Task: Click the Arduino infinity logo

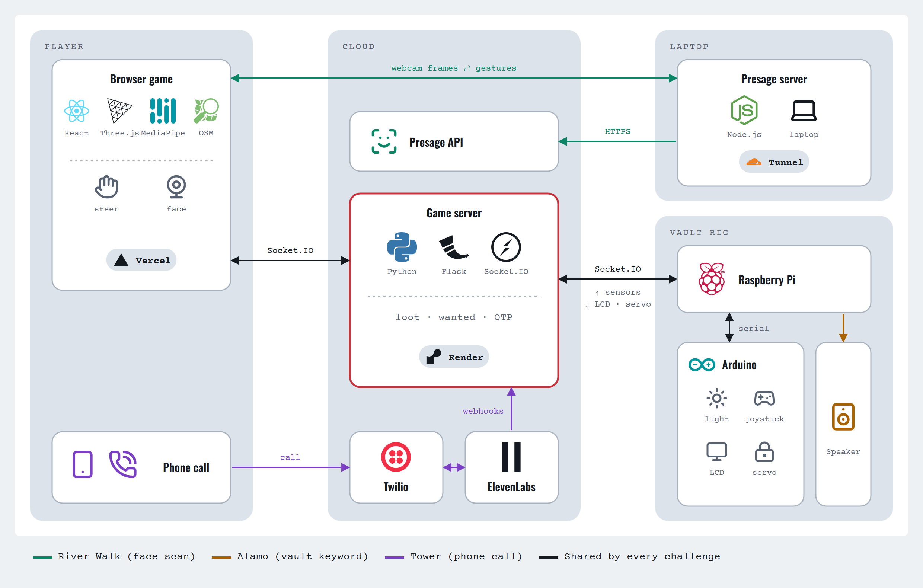Action: [x=702, y=365]
